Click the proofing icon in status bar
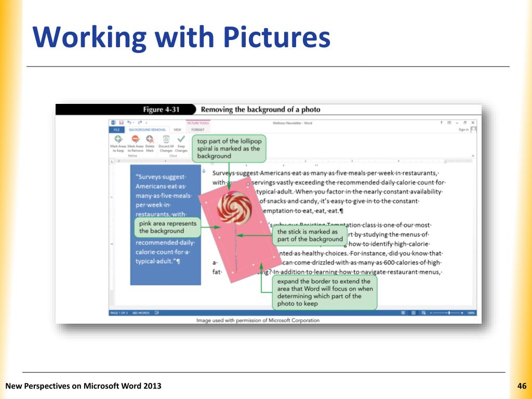 pyautogui.click(x=156, y=313)
